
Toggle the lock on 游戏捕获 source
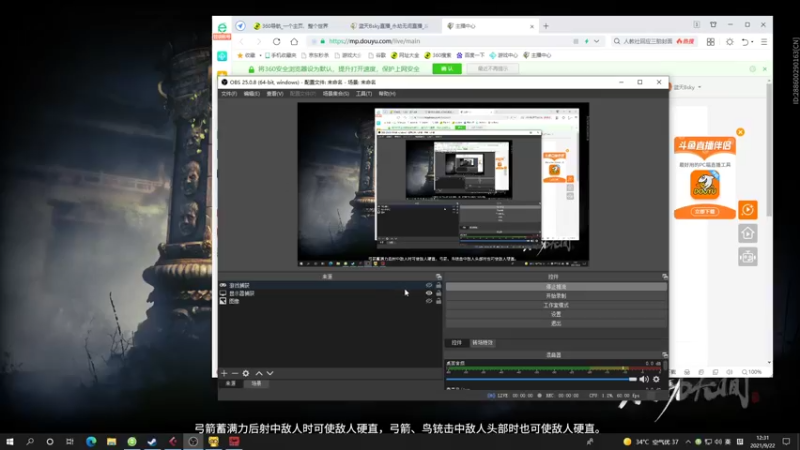click(x=438, y=286)
